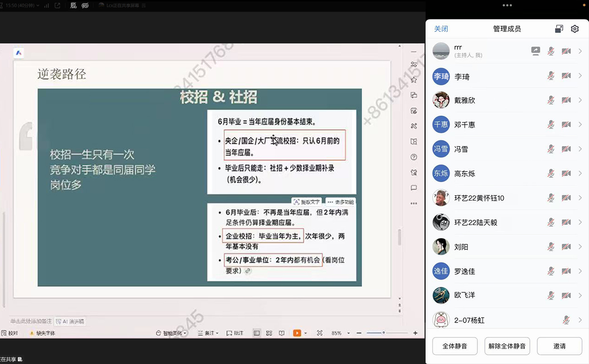Toggle camera for 戴雅欣

click(x=566, y=100)
